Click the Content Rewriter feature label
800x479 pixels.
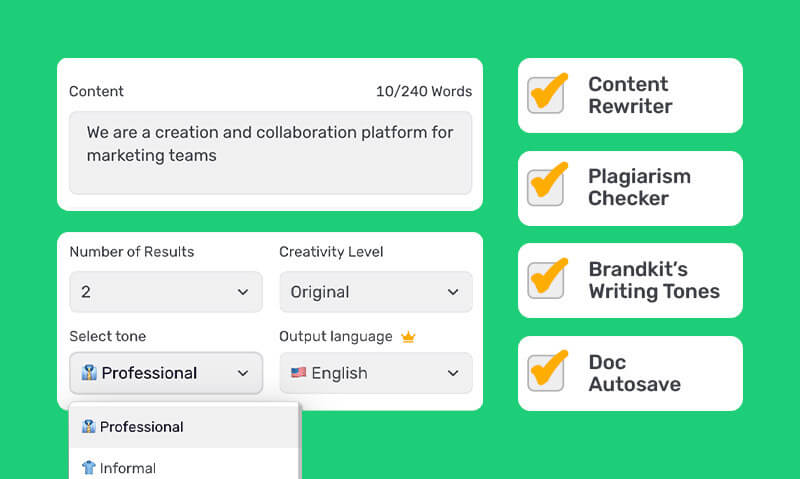(629, 95)
